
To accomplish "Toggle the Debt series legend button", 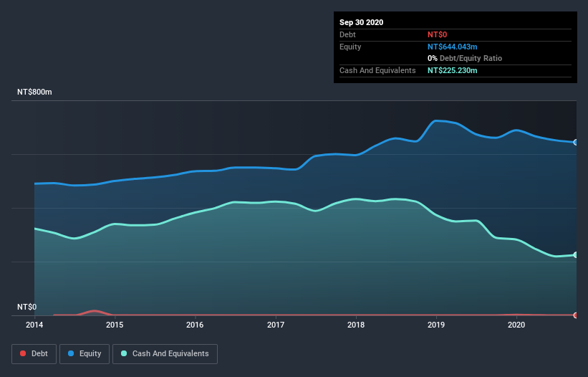I will 34,354.
